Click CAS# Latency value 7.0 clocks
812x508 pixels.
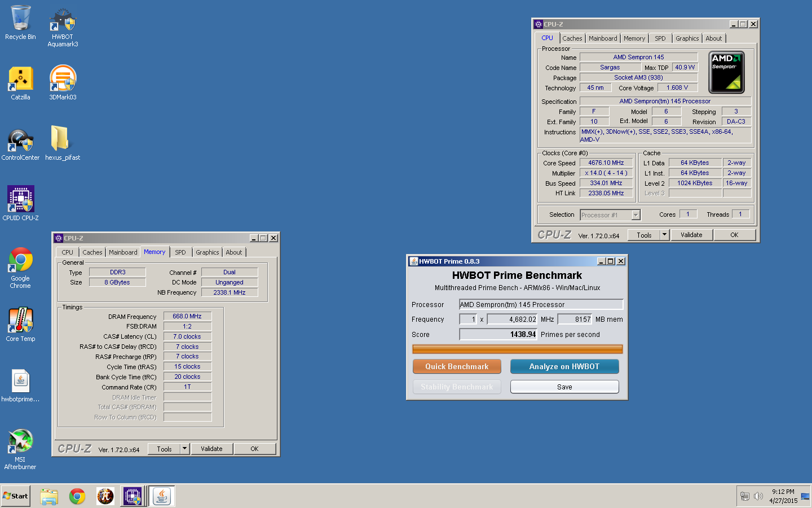[187, 336]
